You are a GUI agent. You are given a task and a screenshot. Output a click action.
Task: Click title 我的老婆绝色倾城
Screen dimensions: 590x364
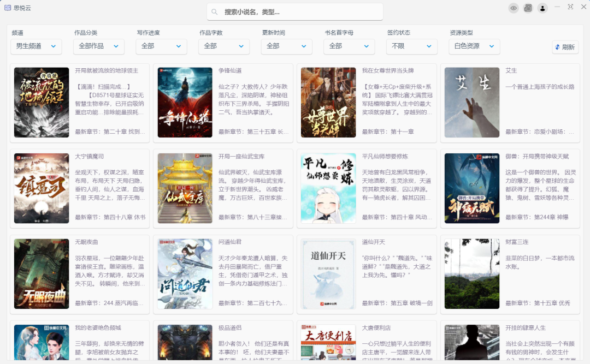(x=98, y=328)
